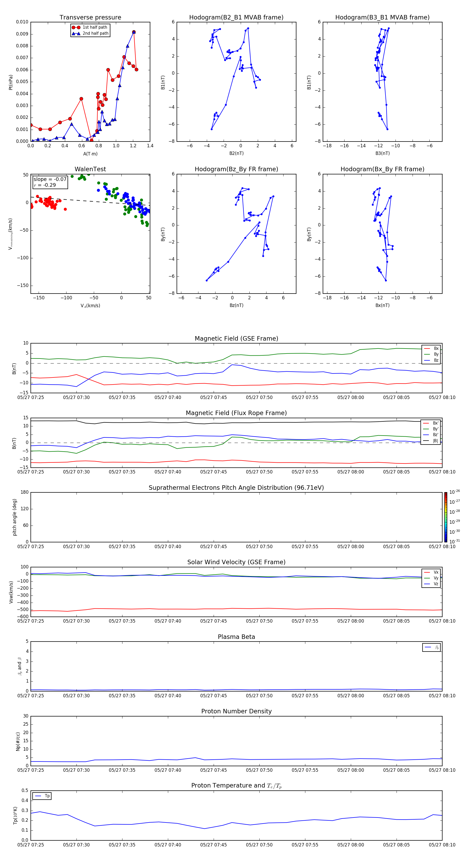Click the "Hodogram(B2_B1 MVAB frame)" title

[x=236, y=18]
